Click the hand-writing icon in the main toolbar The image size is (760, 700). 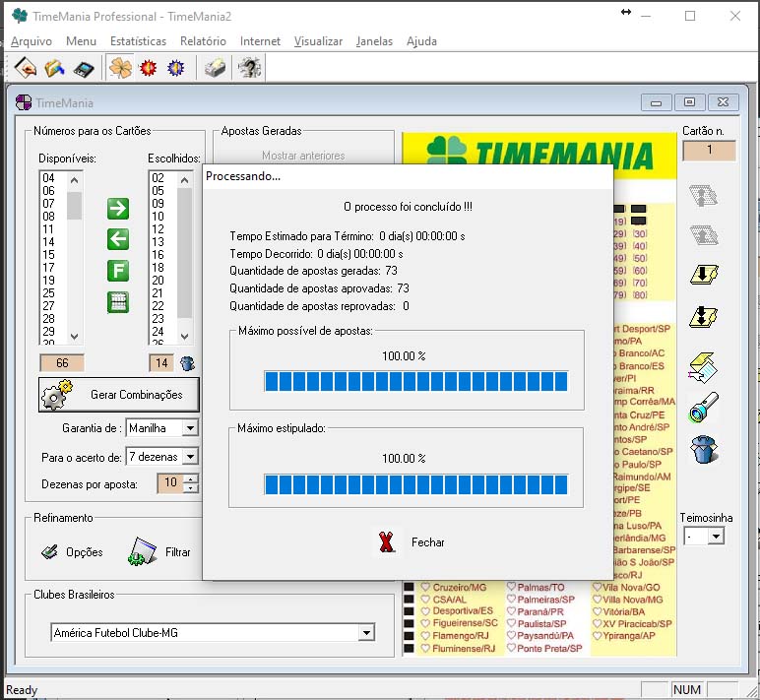click(x=26, y=67)
